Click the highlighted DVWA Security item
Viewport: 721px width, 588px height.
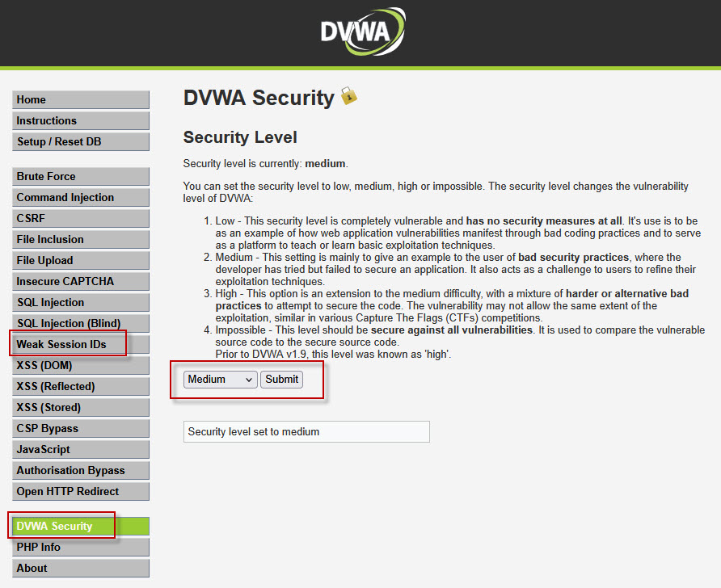(x=81, y=527)
